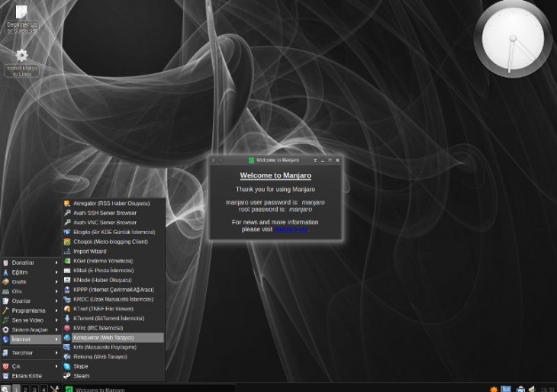557x392 pixels.
Task: Launch Rekonq web browser
Action: pos(114,357)
